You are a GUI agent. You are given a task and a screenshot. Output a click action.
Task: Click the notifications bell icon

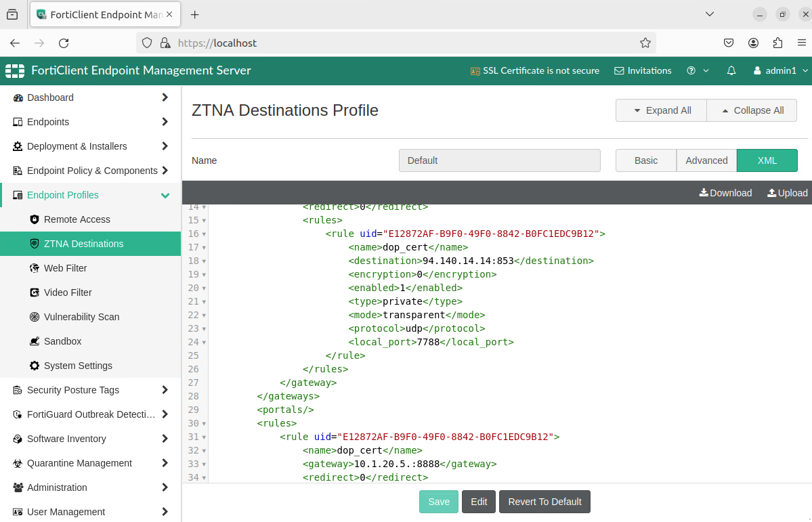coord(731,70)
